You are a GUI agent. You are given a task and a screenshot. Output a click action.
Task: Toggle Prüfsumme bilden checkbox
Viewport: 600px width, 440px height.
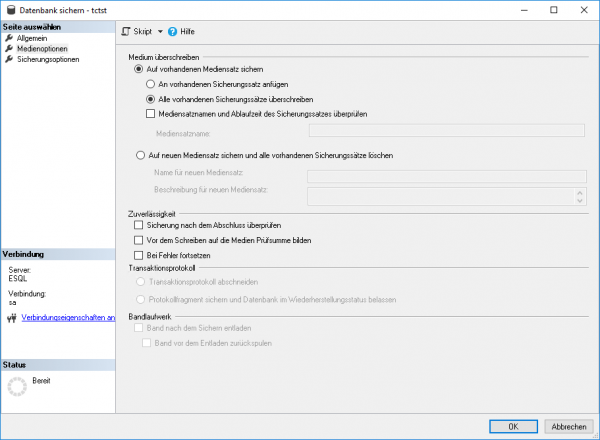tap(139, 241)
